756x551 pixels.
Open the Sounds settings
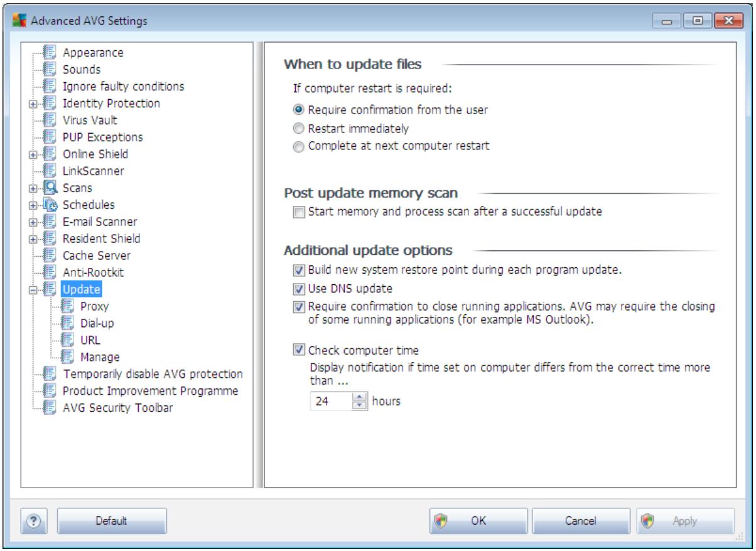tap(82, 69)
